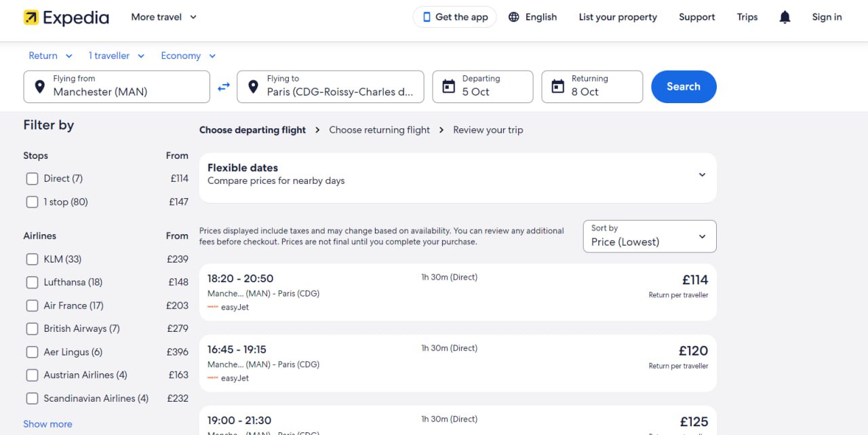Enable the Lufthansa (18) airline filter
This screenshot has height=435, width=868.
coord(32,282)
